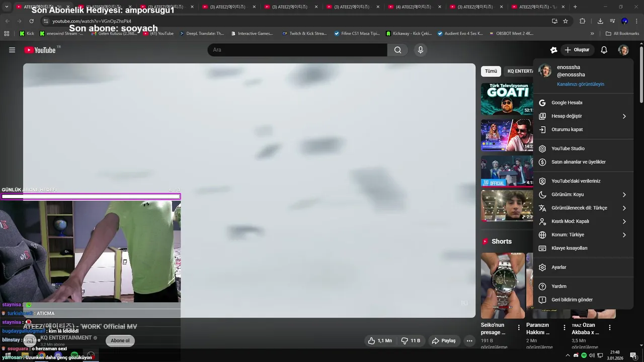Open the Chrome three-dot menu
644x362 pixels.
click(636, 21)
